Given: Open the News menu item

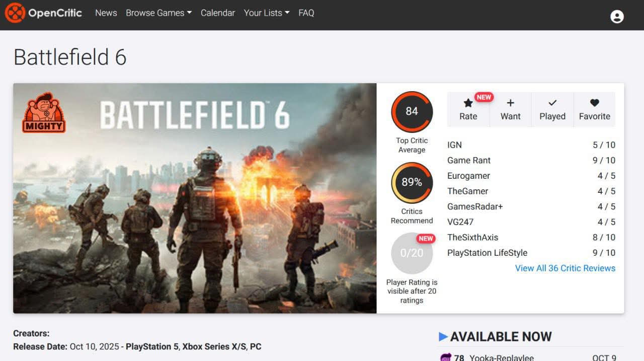Looking at the screenshot, I should (x=106, y=13).
